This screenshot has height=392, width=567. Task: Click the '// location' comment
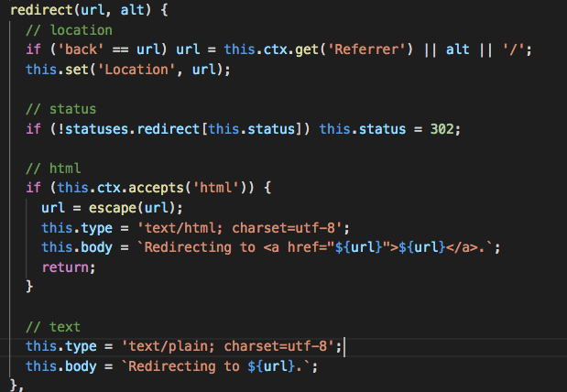point(69,30)
